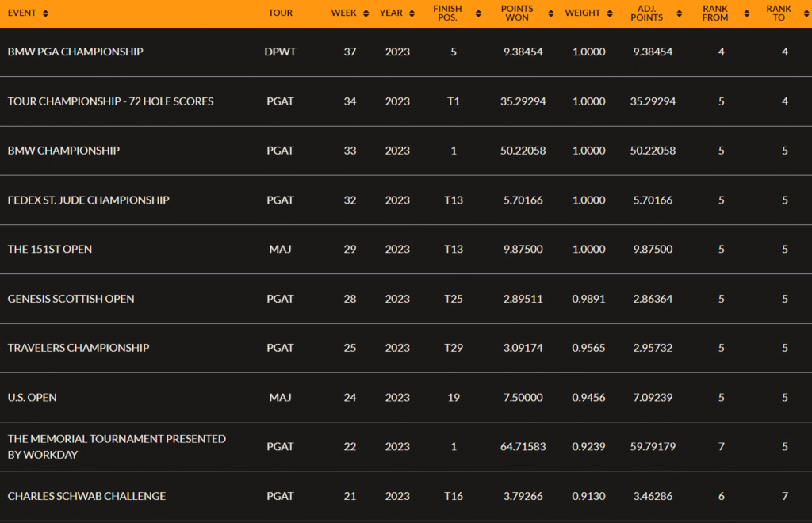Click MAJ tour cell in U.S. Open row

coord(280,398)
